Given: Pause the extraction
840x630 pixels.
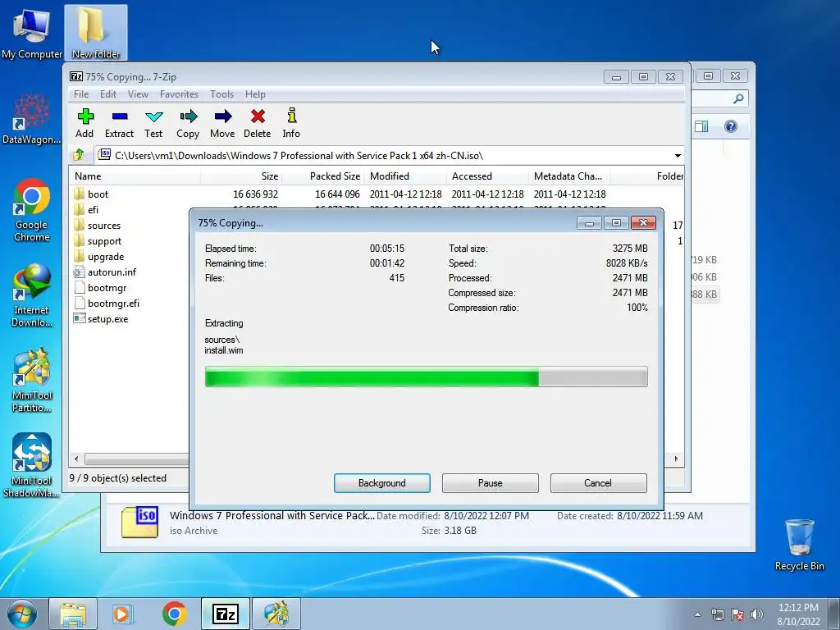Looking at the screenshot, I should (491, 482).
